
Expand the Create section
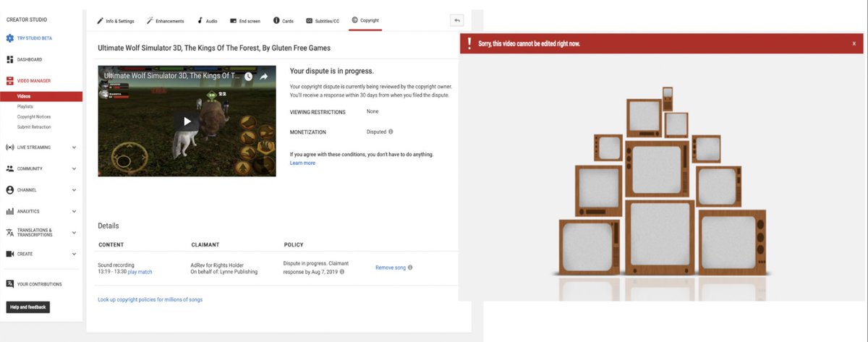click(75, 254)
